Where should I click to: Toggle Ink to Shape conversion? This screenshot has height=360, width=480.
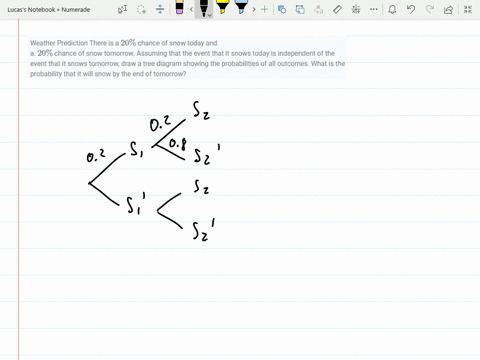(x=300, y=9)
